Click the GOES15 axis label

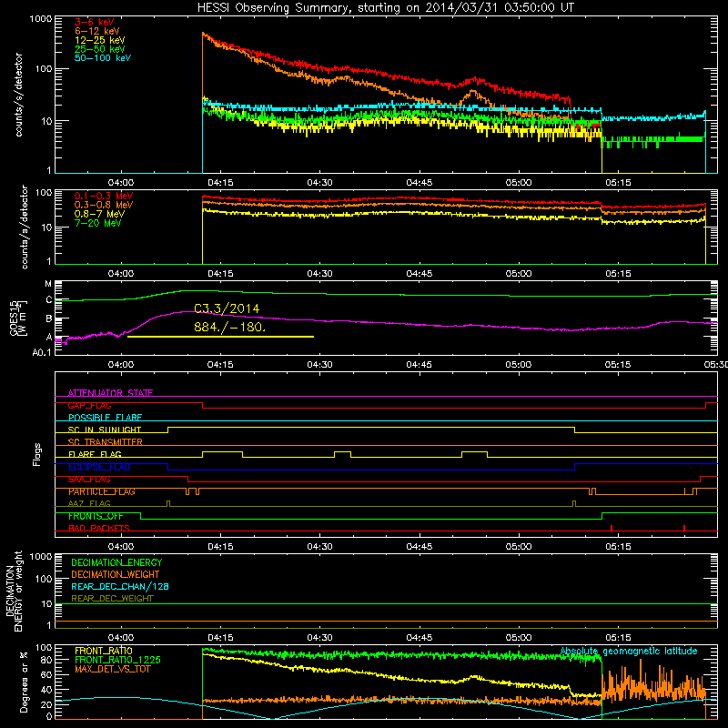click(18, 318)
